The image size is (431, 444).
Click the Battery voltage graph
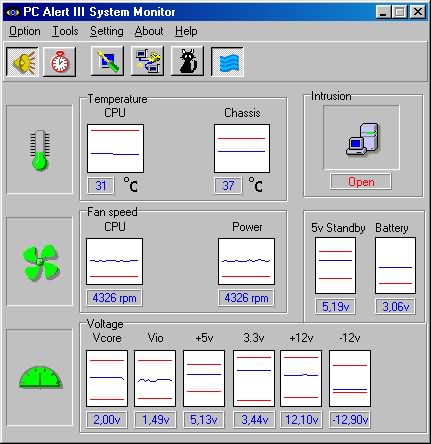(x=395, y=265)
